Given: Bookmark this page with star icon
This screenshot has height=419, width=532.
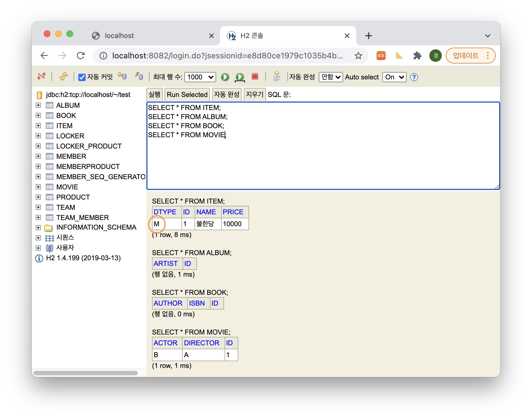Looking at the screenshot, I should [x=358, y=56].
